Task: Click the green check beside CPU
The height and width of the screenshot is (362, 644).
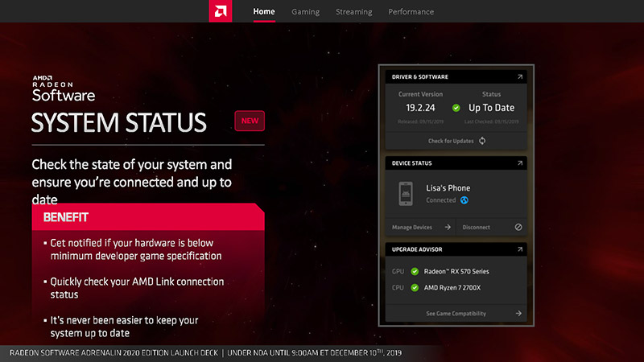Action: point(415,288)
